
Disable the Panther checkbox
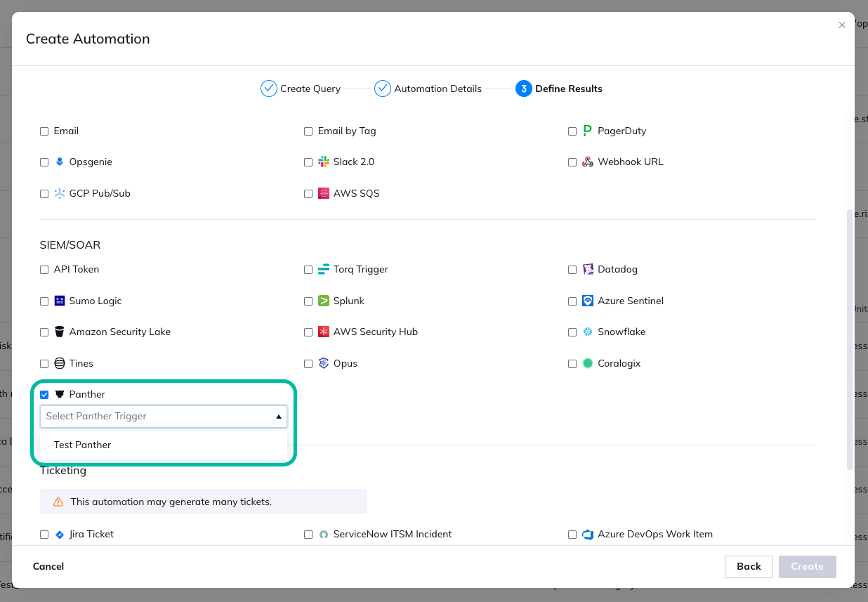44,394
